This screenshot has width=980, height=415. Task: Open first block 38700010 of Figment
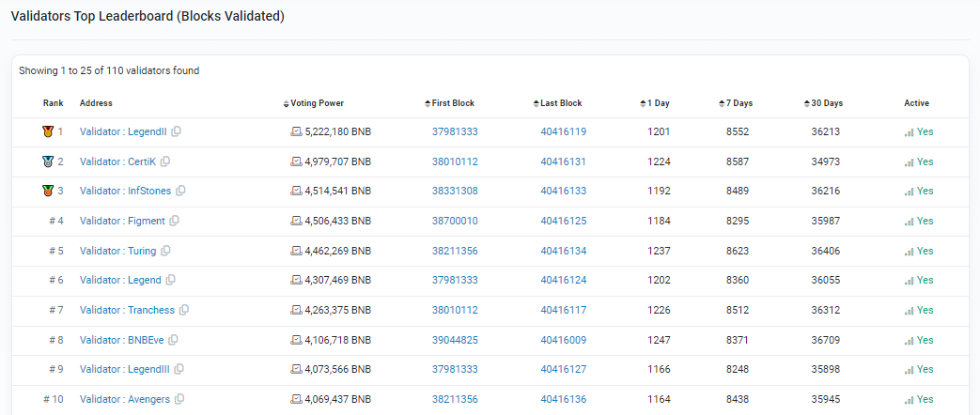(455, 222)
